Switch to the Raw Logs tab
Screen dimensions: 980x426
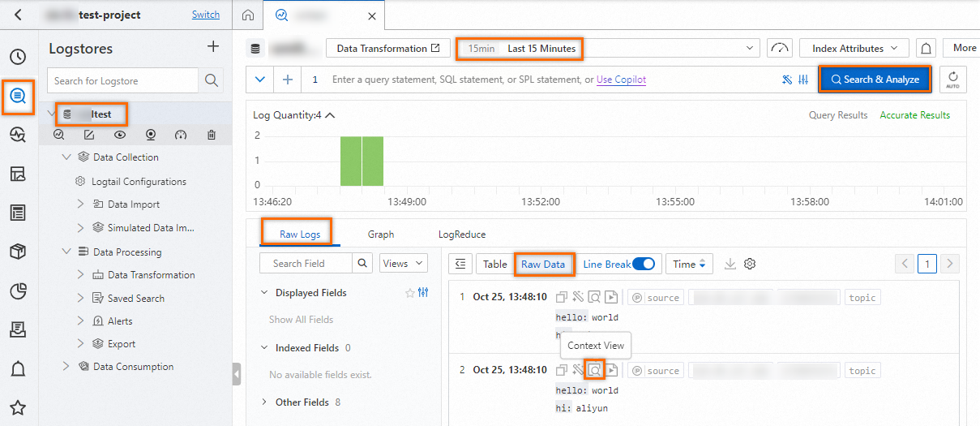click(300, 234)
